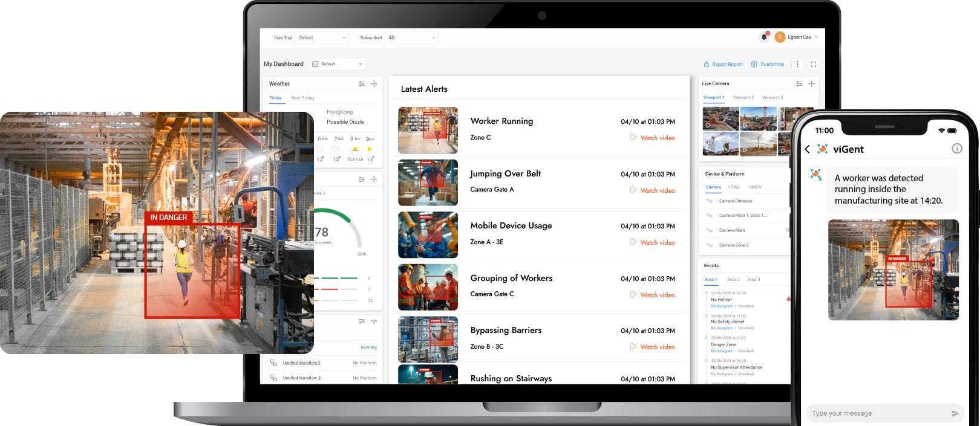Click the Danger Zone event entry
The image size is (980, 426).
[724, 344]
